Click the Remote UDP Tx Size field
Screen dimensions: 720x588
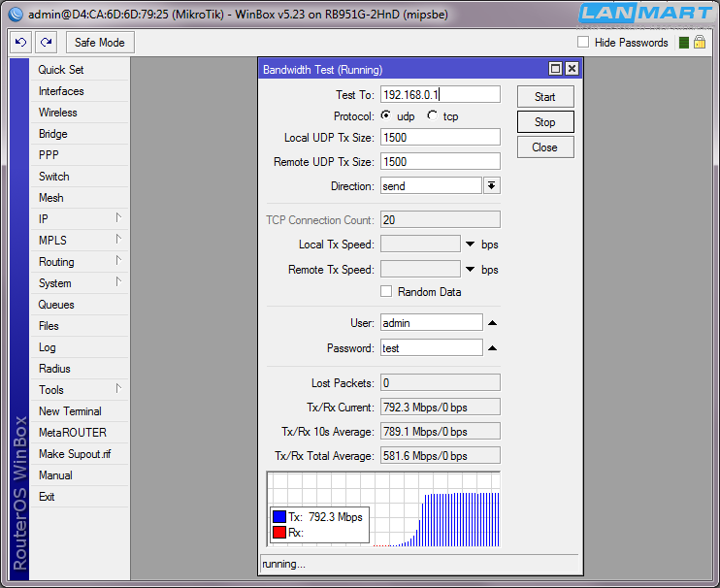(x=440, y=162)
